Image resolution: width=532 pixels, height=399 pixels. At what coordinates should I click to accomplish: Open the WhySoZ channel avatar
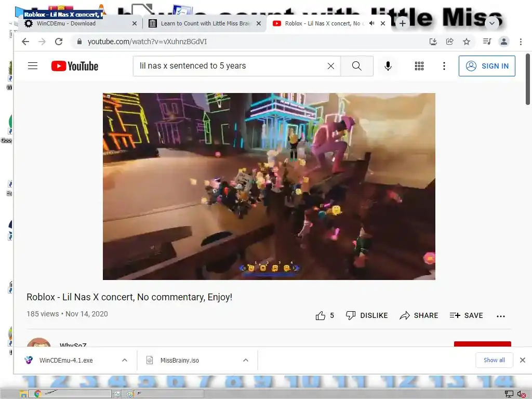(x=38, y=343)
